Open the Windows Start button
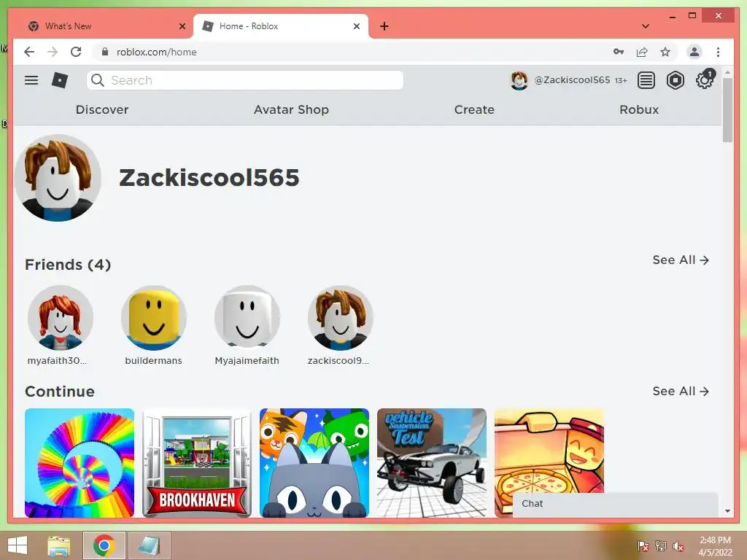 pos(18,545)
